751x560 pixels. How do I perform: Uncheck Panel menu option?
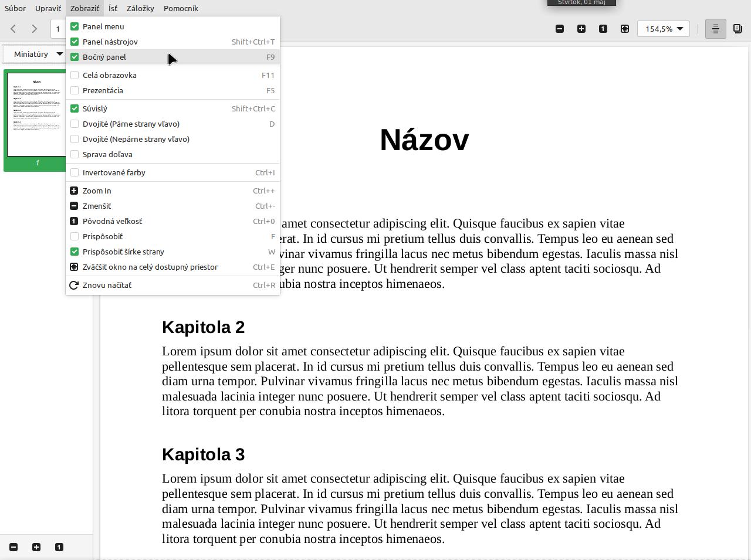tap(172, 26)
